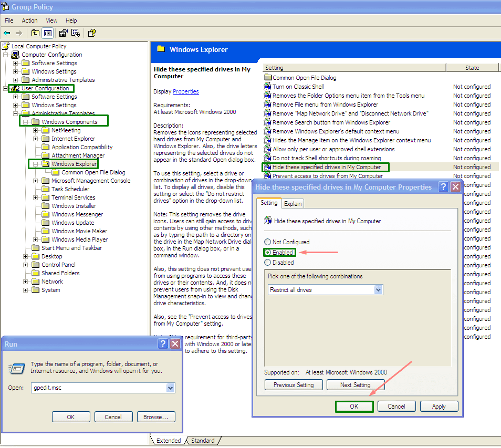Click the State column header
The height and width of the screenshot is (448, 501).
pyautogui.click(x=472, y=68)
